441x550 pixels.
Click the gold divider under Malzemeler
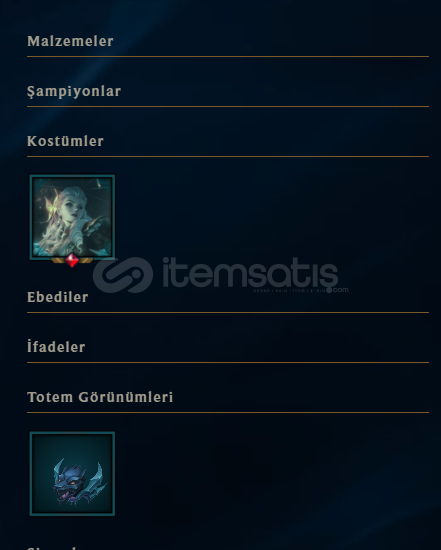[228, 56]
